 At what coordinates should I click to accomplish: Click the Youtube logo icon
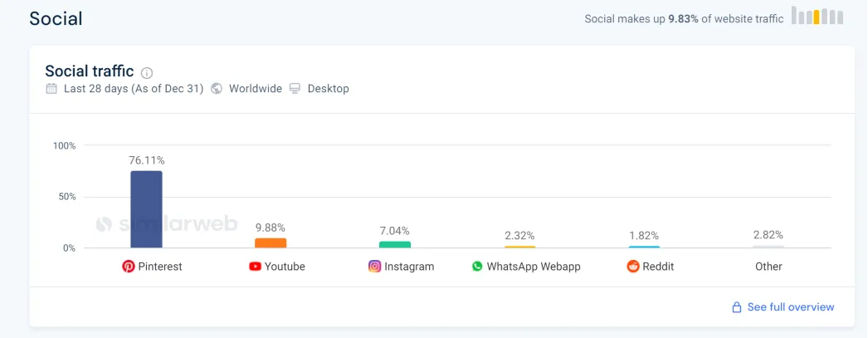256,267
